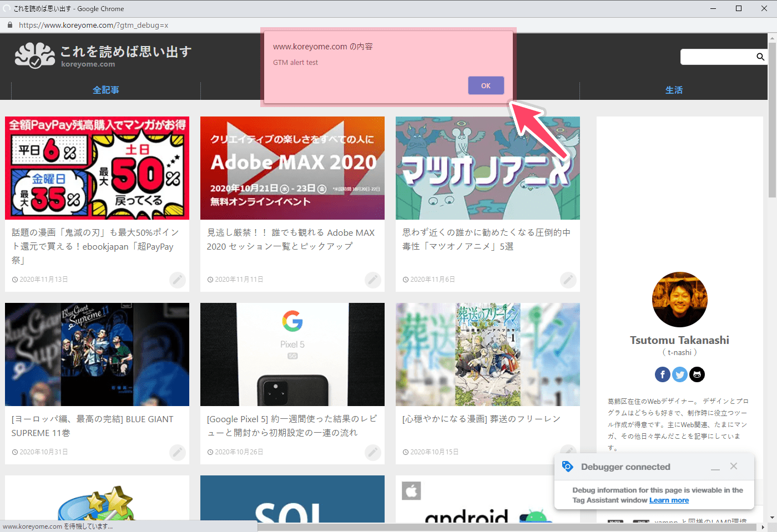Click the vertical page scrollbar
The height and width of the screenshot is (532, 777).
pyautogui.click(x=772, y=120)
